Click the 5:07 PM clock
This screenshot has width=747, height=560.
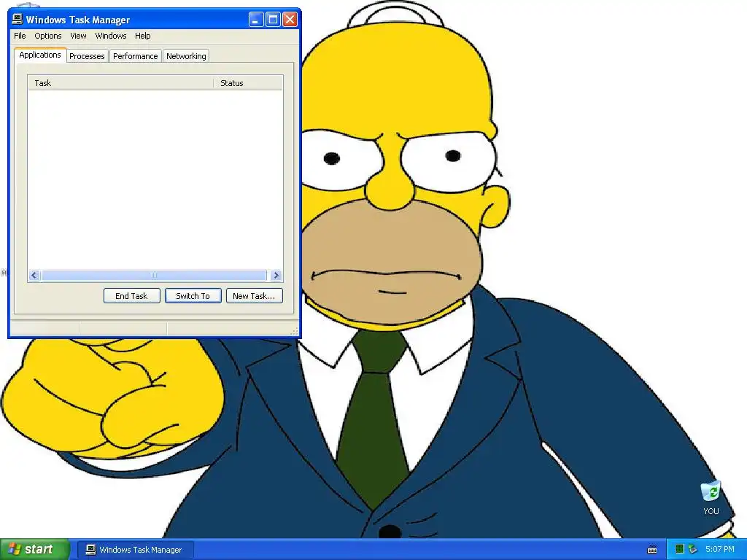tap(720, 549)
